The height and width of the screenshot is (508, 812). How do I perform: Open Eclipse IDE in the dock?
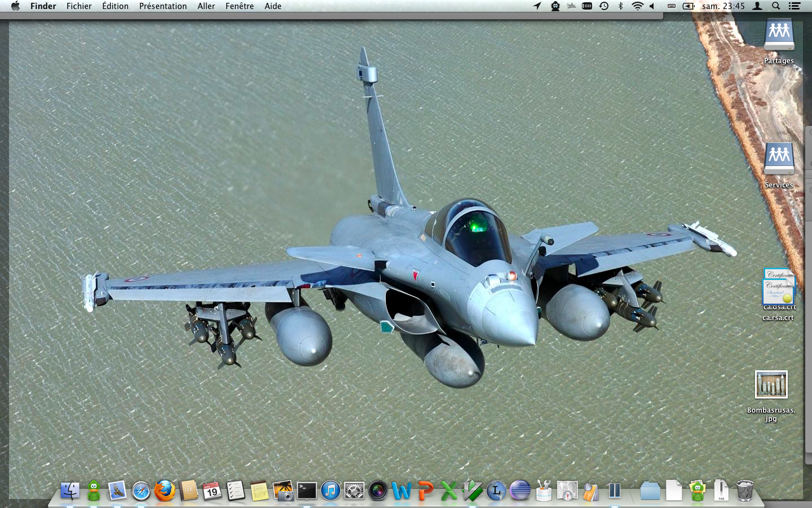520,491
